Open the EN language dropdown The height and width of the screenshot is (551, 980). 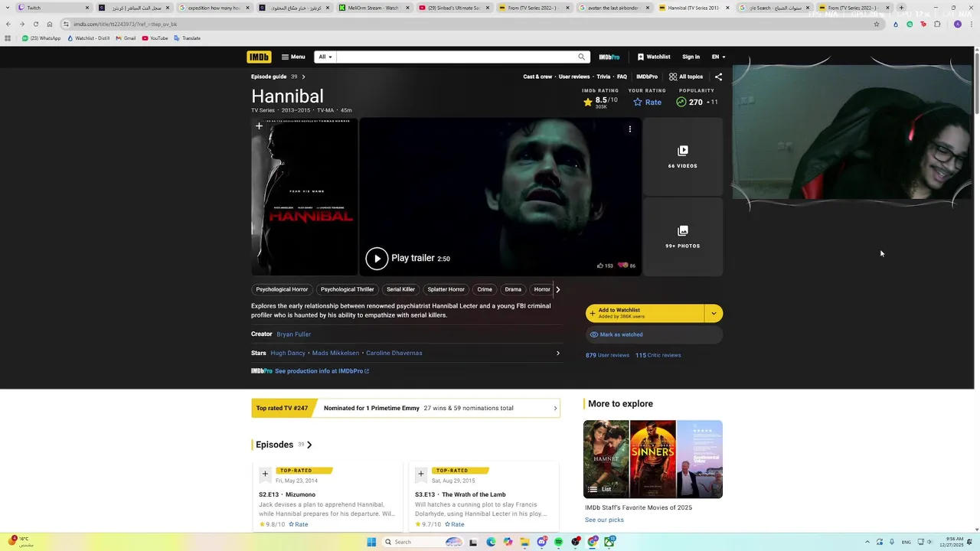[x=718, y=57]
